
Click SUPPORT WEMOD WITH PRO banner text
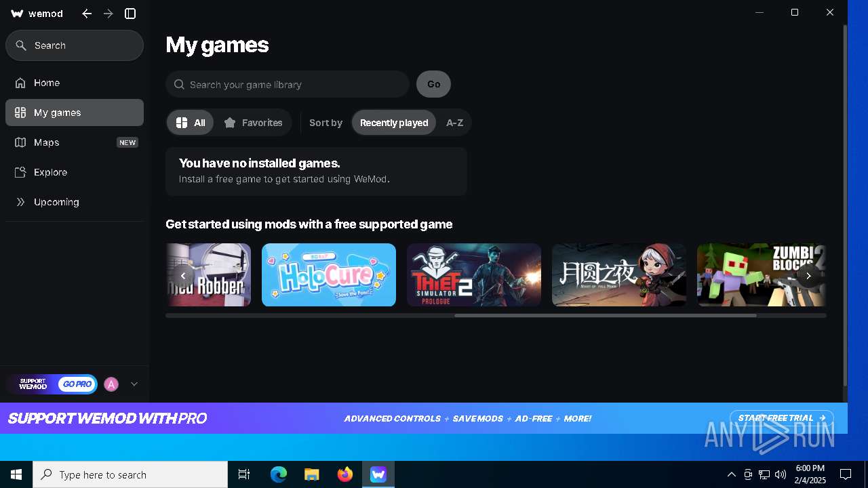tap(107, 419)
